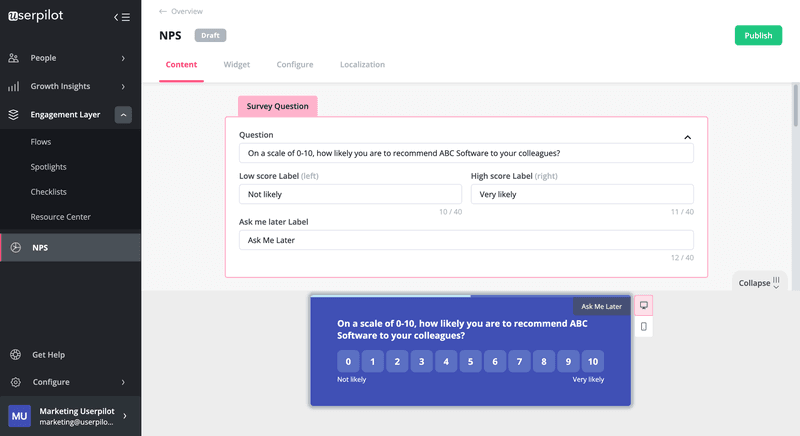Image resolution: width=800 pixels, height=436 pixels.
Task: Collapse the Engagement Layer section
Action: point(123,115)
